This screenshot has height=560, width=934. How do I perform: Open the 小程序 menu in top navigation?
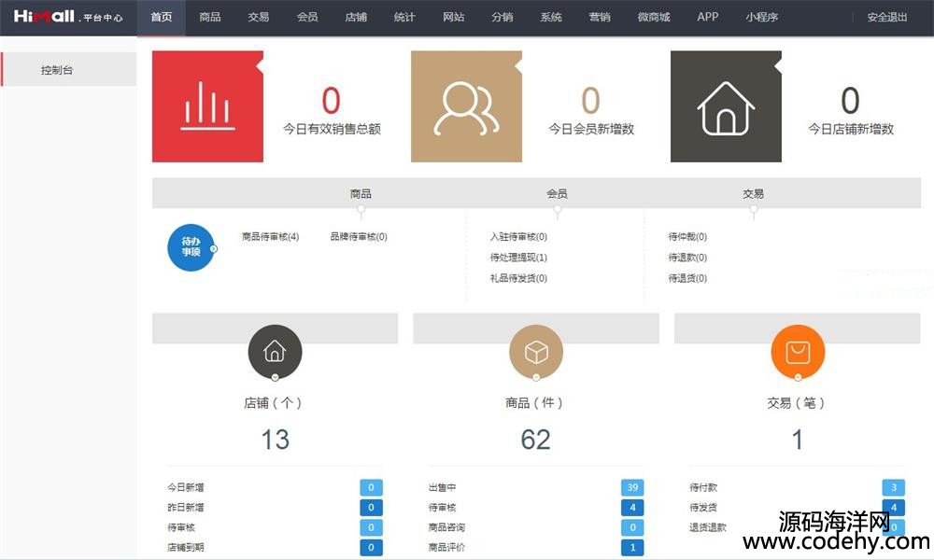click(x=762, y=17)
